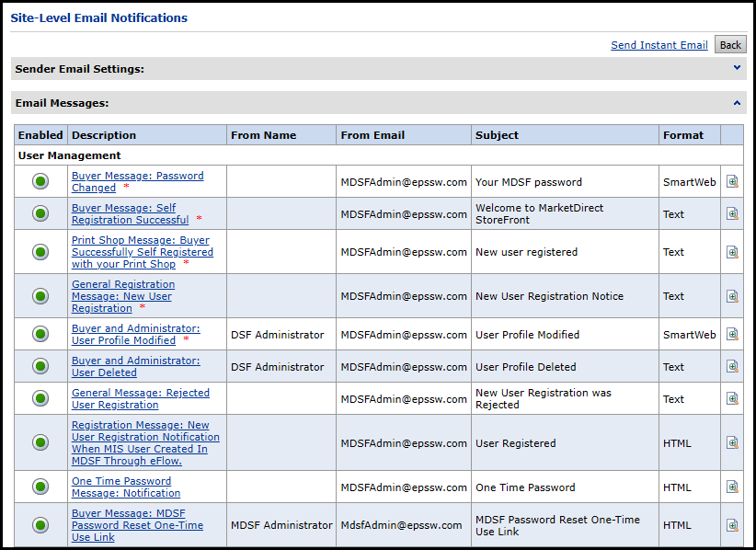Open MDSF Password Reset One-Time Use Link message
Viewport: 756px width, 550px height.
pos(137,525)
